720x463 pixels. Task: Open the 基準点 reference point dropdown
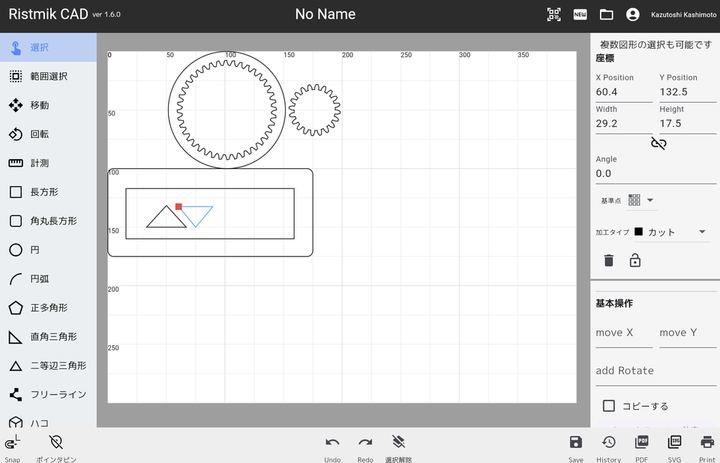(x=641, y=200)
